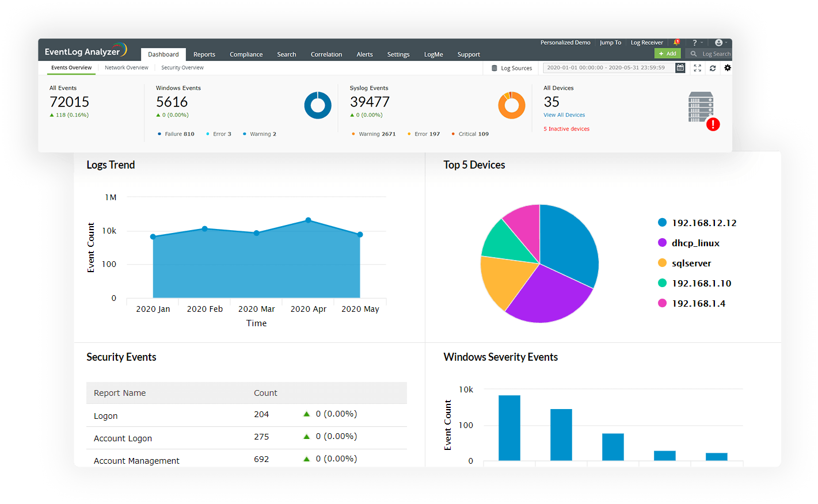Click the All Devices count 35
818x504 pixels.
551,102
